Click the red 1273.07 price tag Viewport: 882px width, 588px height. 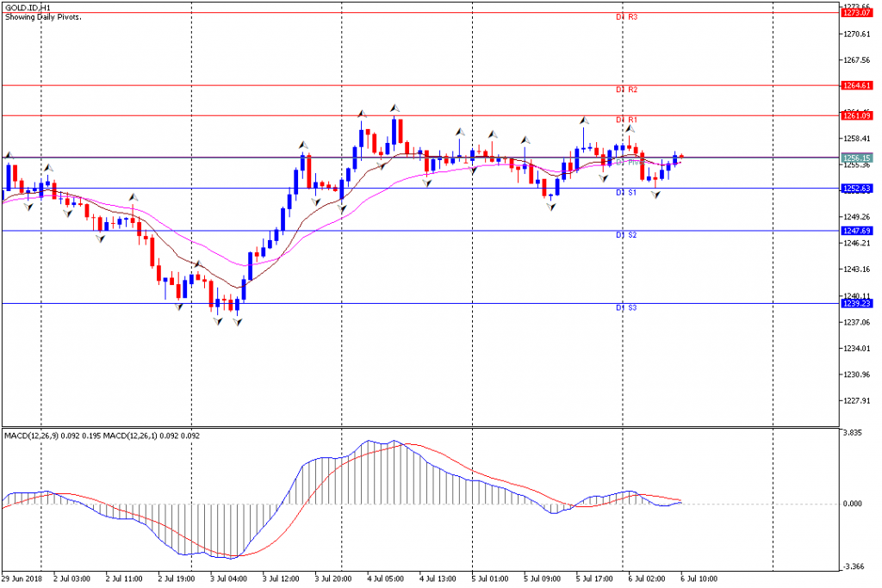click(x=856, y=12)
